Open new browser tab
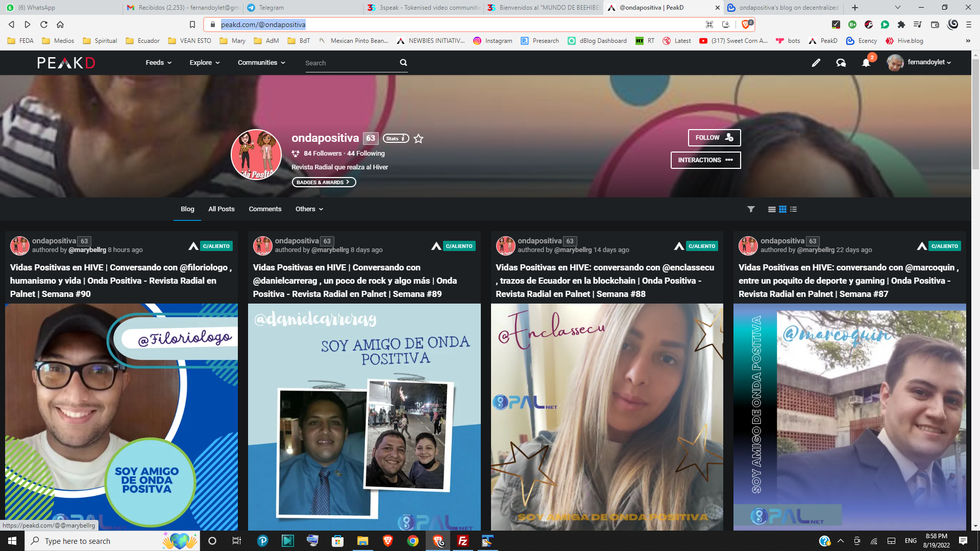Screen dimensions: 980x551 pyautogui.click(x=855, y=8)
